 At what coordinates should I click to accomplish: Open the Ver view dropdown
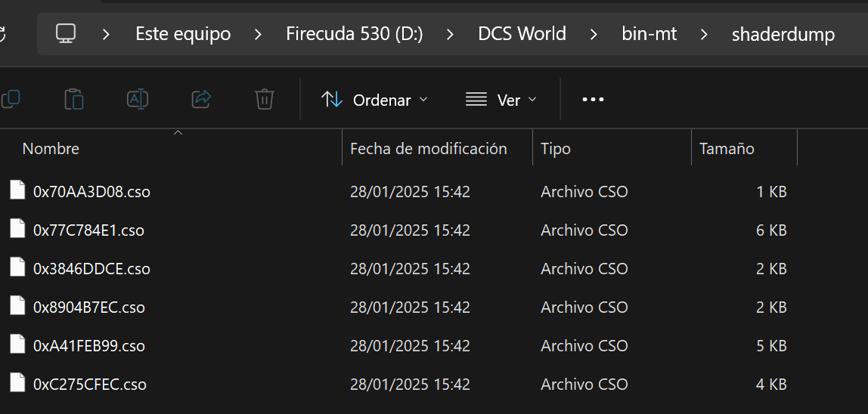point(501,100)
